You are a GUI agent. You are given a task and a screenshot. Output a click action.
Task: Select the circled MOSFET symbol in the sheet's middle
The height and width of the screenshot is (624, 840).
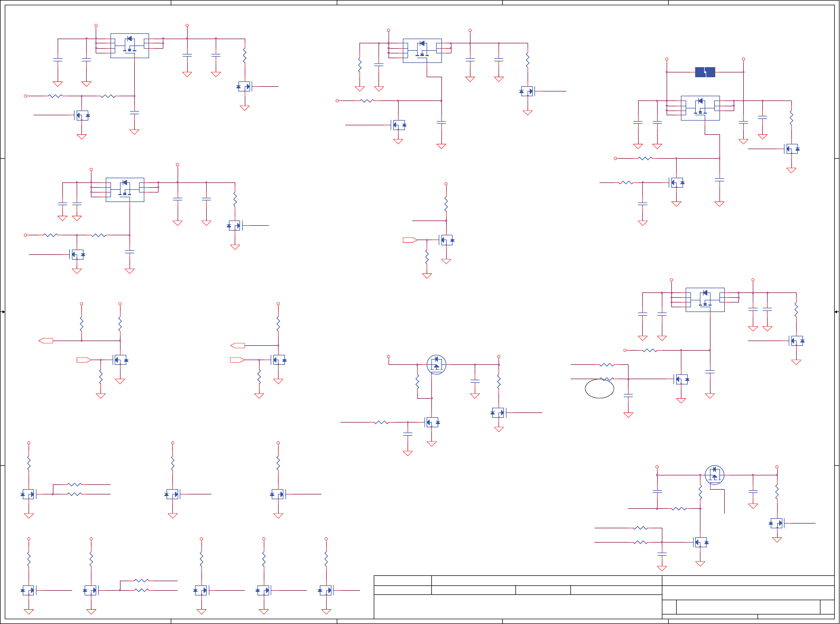click(436, 364)
